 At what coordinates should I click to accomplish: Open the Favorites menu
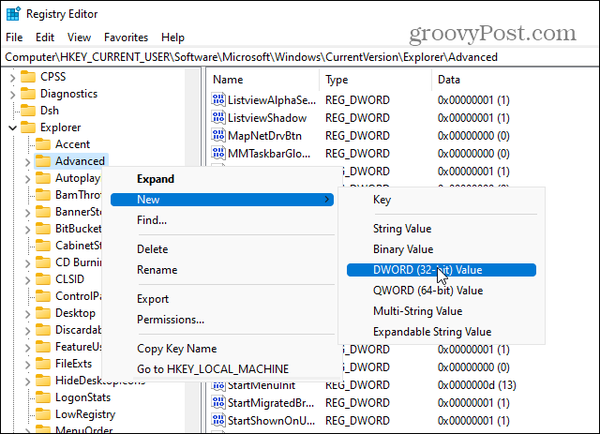125,37
